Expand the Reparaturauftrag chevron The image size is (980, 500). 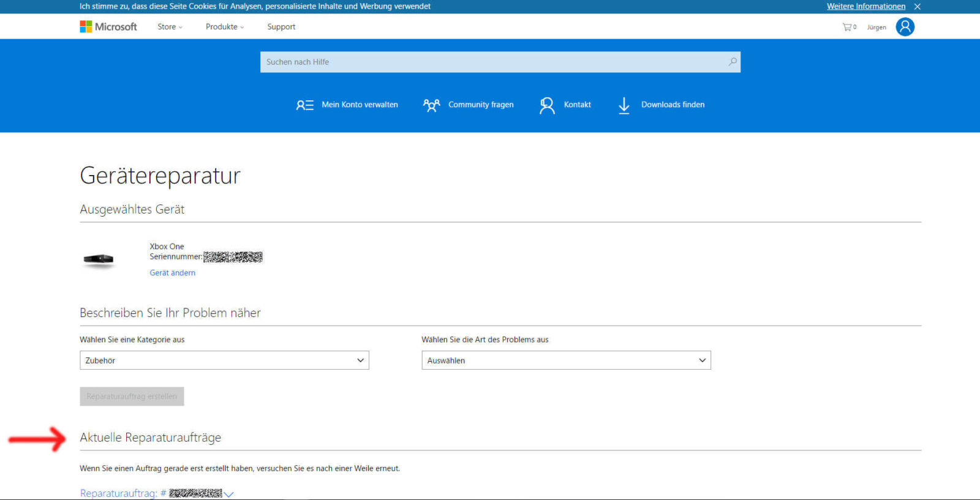coord(229,494)
